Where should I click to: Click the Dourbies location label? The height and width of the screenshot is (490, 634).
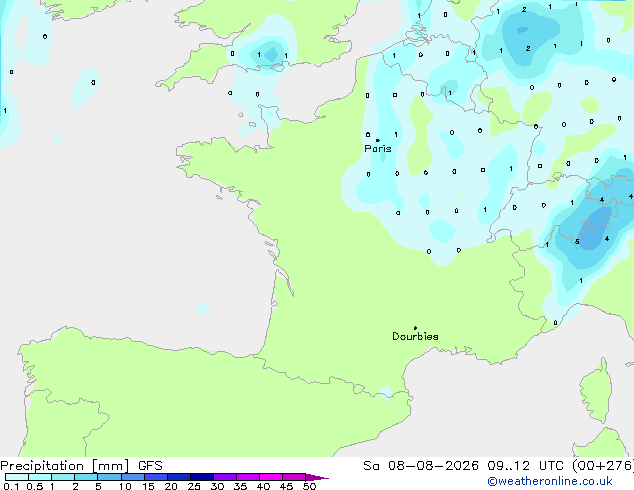coord(415,336)
